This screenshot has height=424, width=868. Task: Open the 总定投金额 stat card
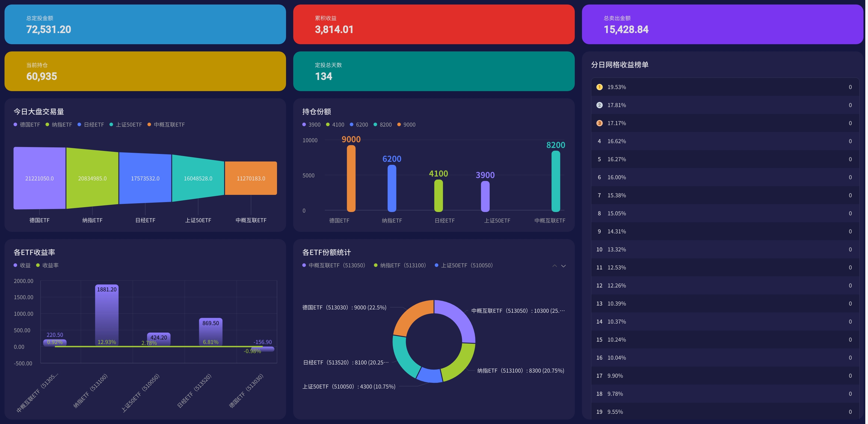point(145,24)
